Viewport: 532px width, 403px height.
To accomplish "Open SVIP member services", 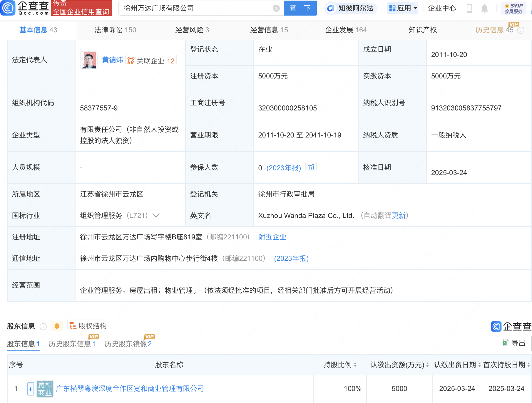I will click(x=513, y=8).
